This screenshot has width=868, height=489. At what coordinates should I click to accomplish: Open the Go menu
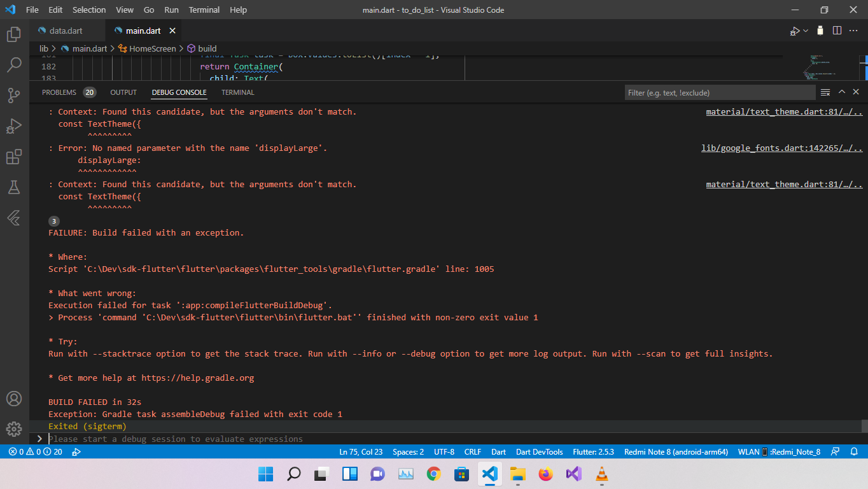tap(149, 10)
